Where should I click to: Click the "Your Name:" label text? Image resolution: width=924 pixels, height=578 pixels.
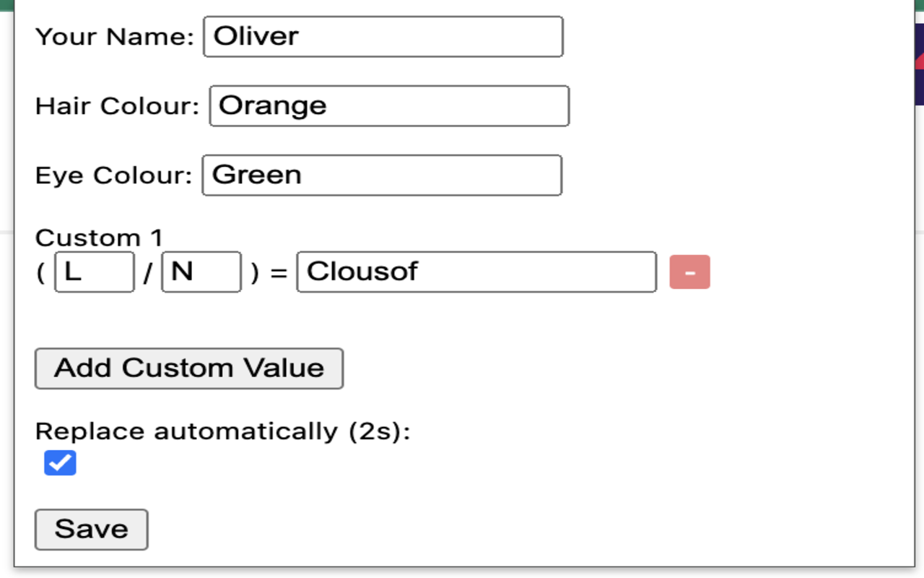pyautogui.click(x=115, y=37)
